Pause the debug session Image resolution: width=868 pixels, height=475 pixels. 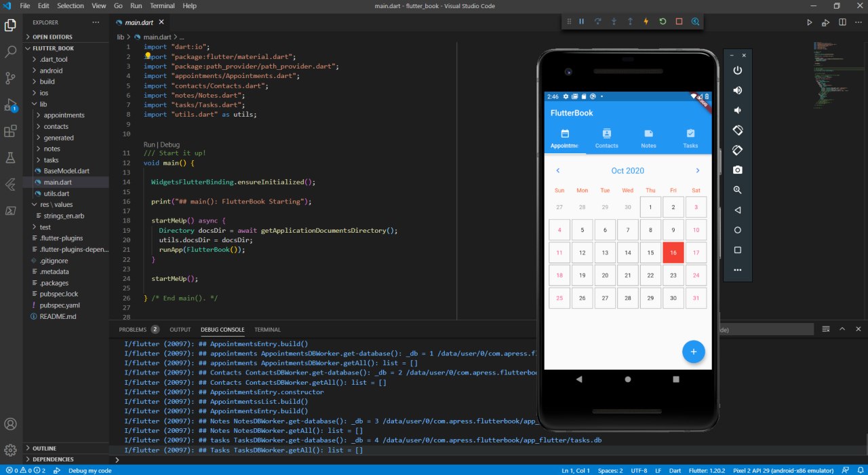pos(581,22)
